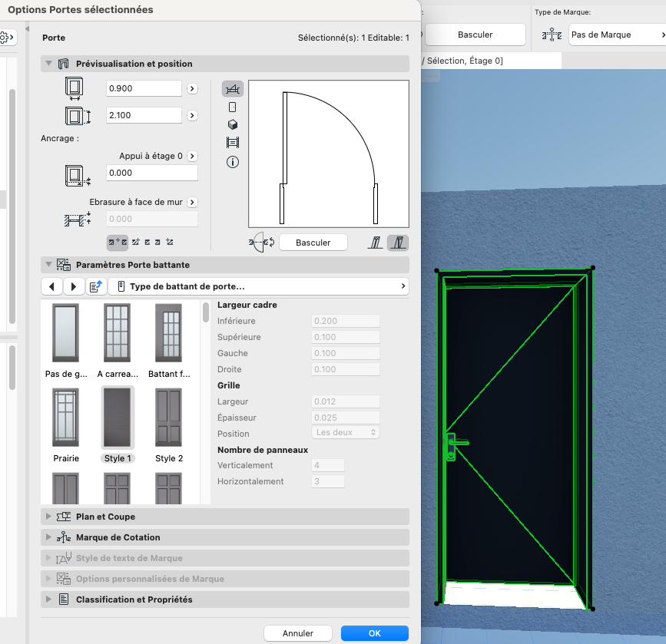Image resolution: width=666 pixels, height=644 pixels.
Task: Go to next parameter page arrow
Action: coord(74,286)
